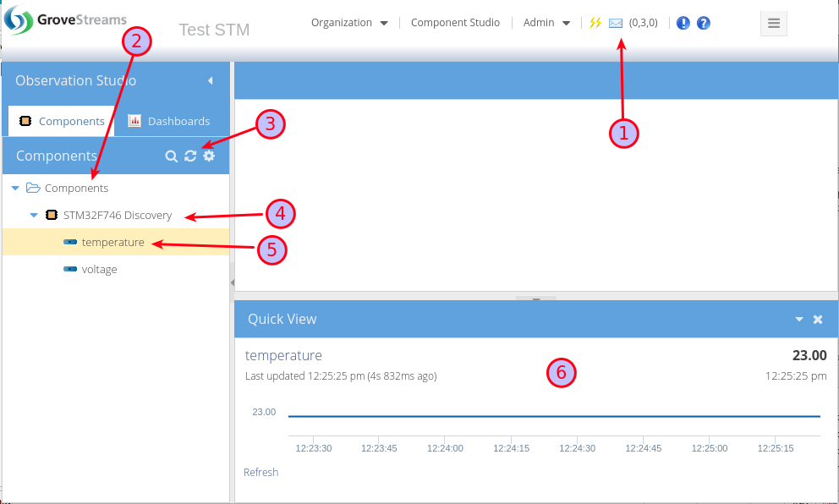Open the envelope notifications icon

pyautogui.click(x=616, y=23)
